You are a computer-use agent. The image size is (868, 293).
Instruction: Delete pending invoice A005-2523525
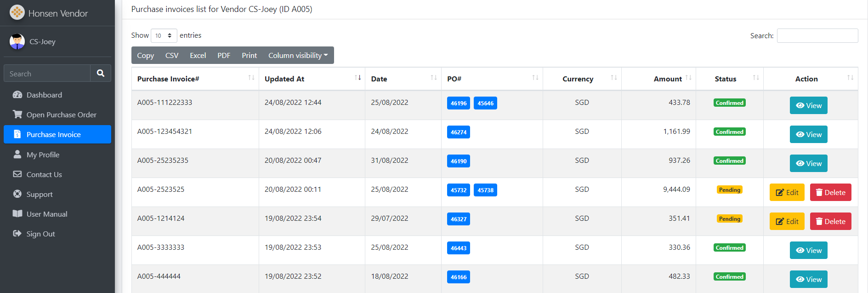click(x=830, y=192)
